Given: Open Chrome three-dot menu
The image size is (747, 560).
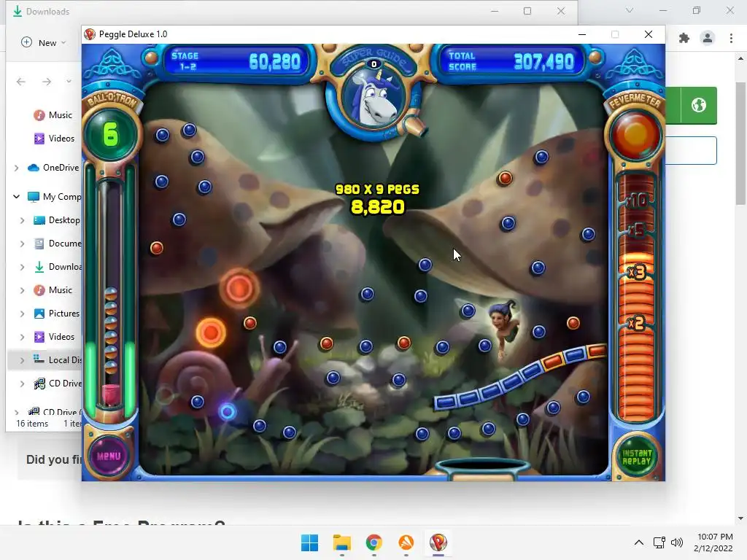Looking at the screenshot, I should coord(731,38).
